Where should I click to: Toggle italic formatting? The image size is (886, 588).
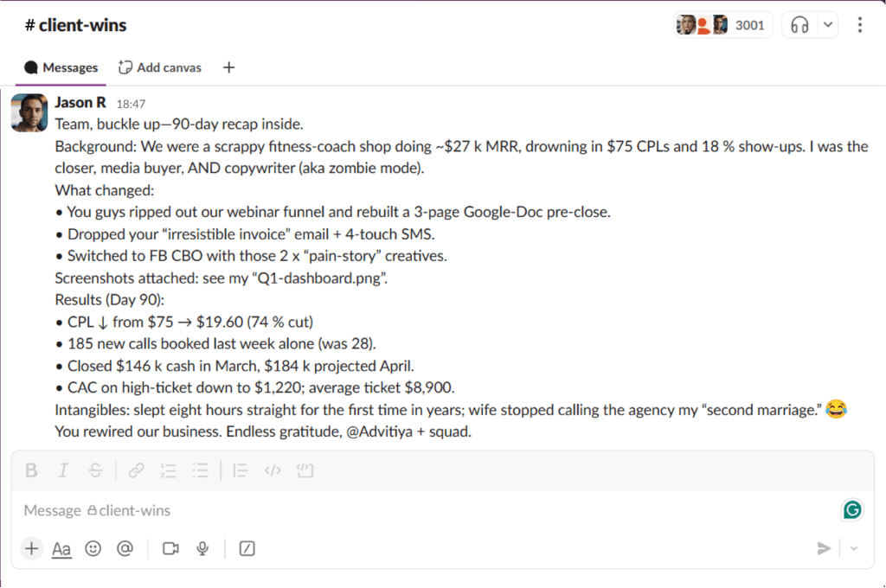click(63, 470)
